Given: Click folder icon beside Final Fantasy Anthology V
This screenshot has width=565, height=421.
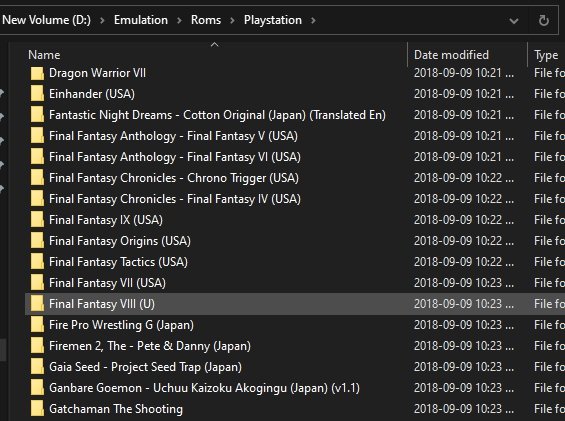Looking at the screenshot, I should (x=37, y=136).
